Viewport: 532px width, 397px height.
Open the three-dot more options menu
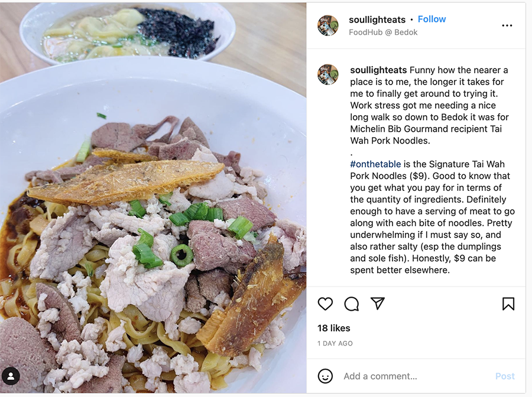tap(507, 25)
